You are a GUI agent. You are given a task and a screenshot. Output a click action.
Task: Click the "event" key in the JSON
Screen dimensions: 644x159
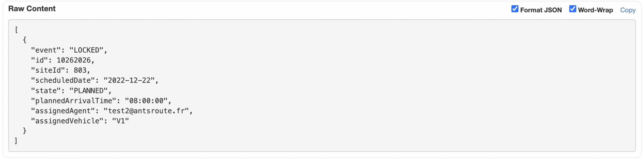[46, 50]
